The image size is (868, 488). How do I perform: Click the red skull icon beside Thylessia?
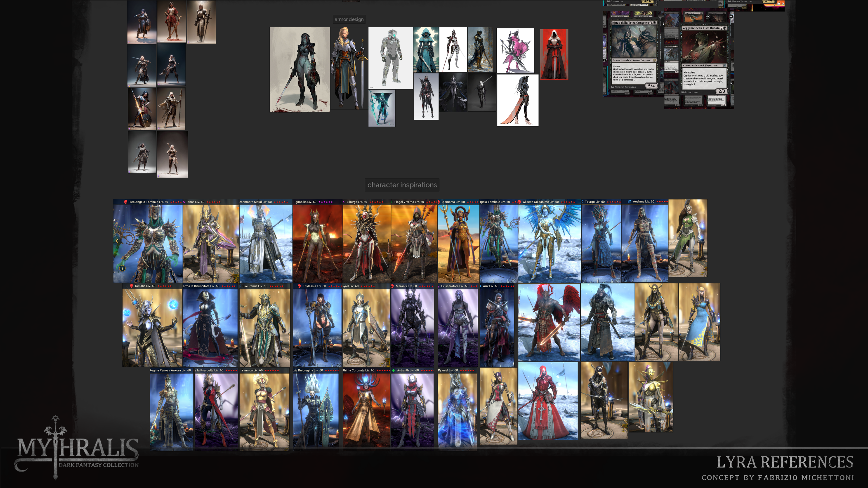299,286
